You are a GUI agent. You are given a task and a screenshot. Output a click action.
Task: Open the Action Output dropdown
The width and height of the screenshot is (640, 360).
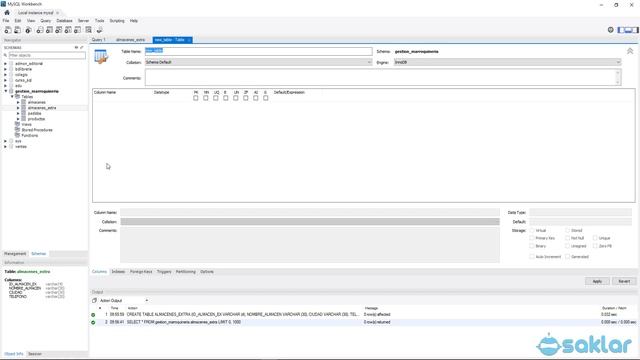point(147,300)
